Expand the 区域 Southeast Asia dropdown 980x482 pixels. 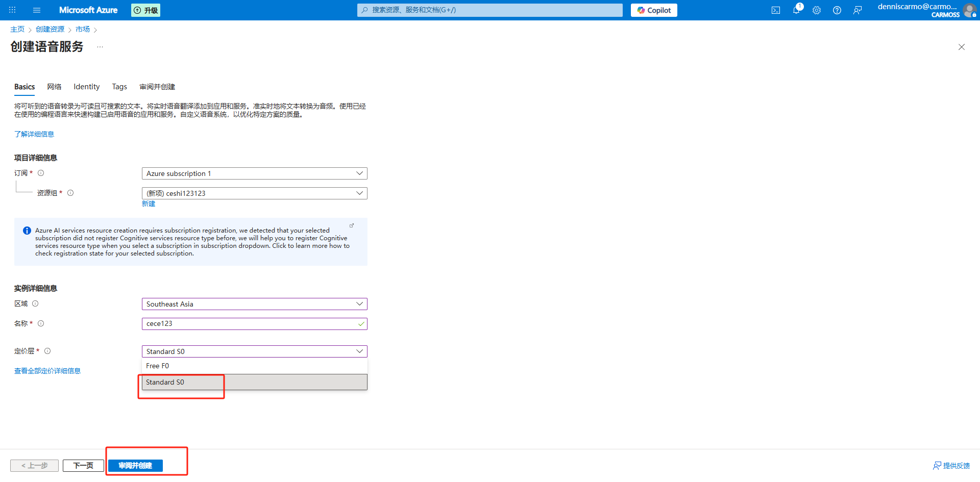pyautogui.click(x=254, y=304)
